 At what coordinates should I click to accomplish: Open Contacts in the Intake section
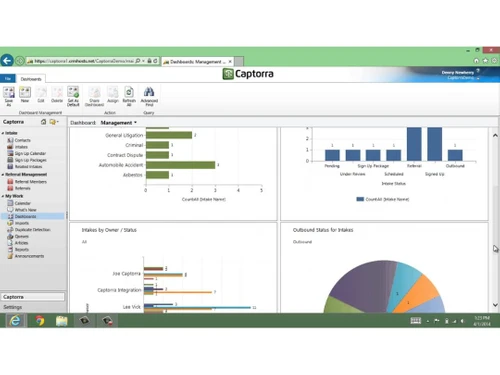coord(22,140)
